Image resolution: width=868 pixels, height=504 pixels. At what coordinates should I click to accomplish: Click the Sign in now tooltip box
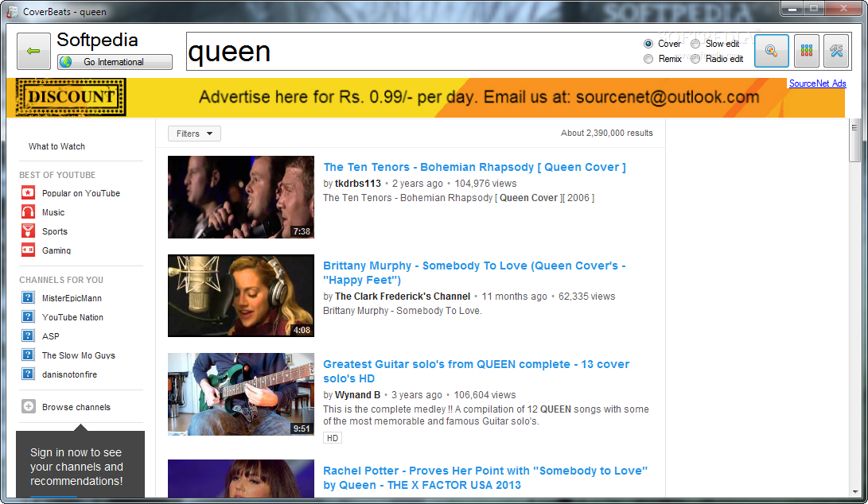click(80, 464)
